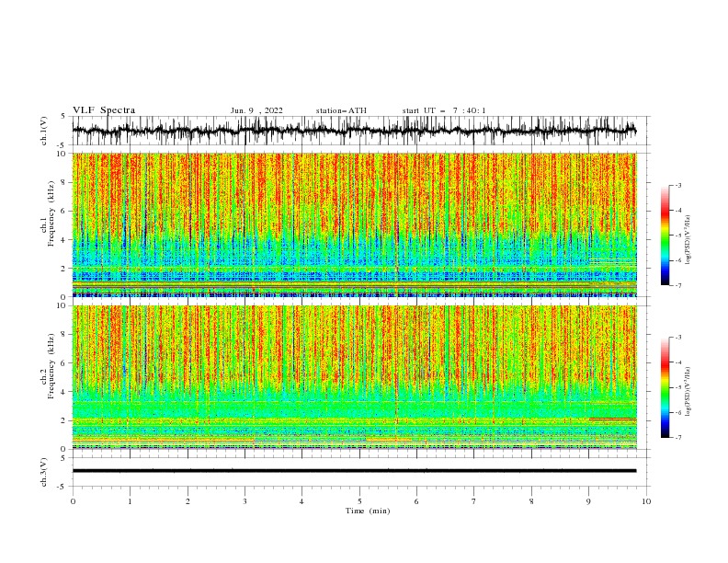Click time axis tick label "9"
Image resolution: width=728 pixels, height=563 pixels.
click(x=588, y=501)
